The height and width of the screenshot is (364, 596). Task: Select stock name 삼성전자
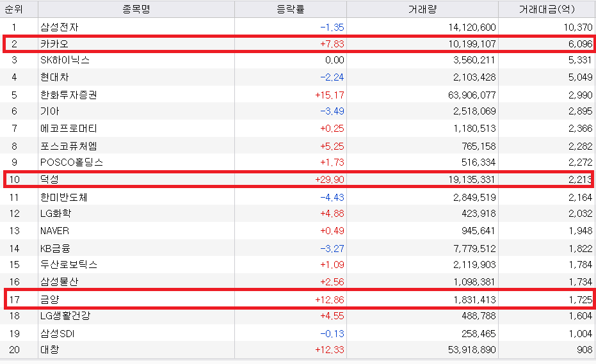point(60,28)
